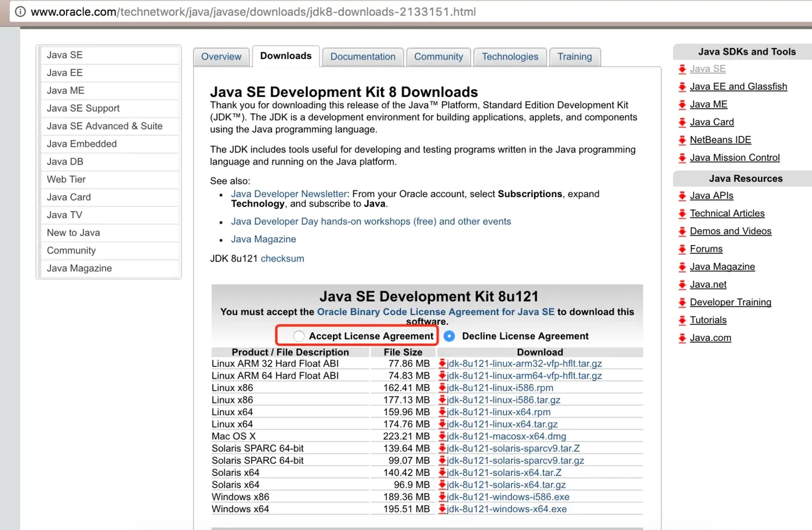Click download icon for linux-x64.tar.gz
Screen dimensions: 812x530
(x=442, y=424)
